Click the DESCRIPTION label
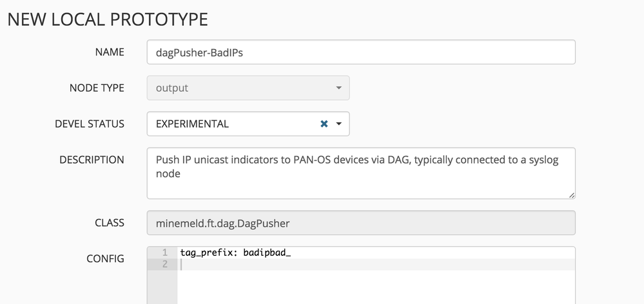 tap(92, 160)
